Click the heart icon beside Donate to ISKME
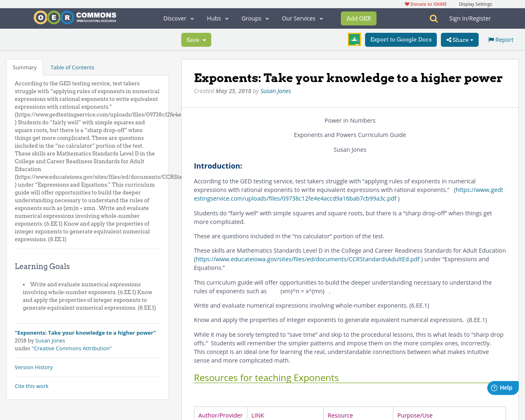Screen dimensions: 525x420 (407, 3)
